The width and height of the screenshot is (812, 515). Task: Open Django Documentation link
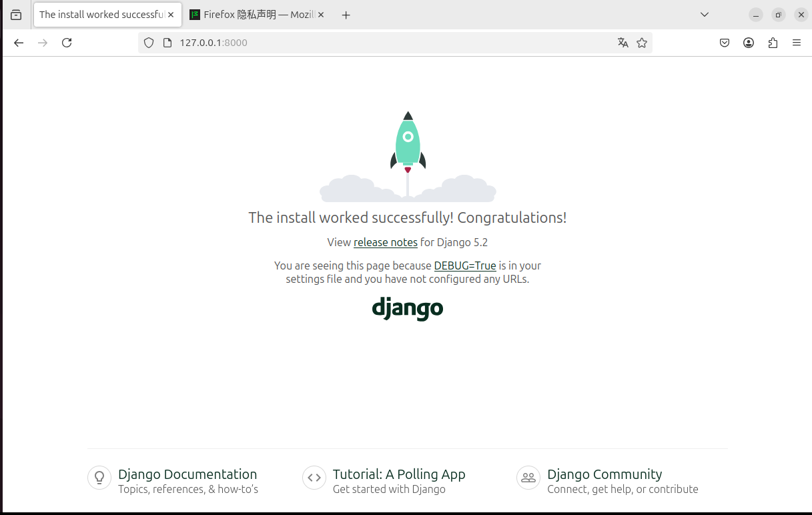click(187, 474)
